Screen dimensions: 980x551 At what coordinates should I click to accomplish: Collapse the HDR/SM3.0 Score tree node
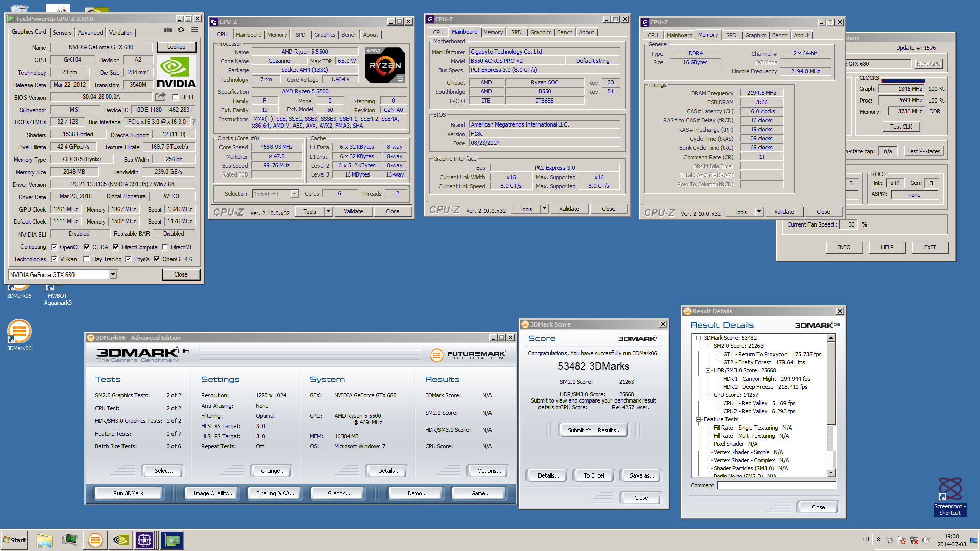(x=708, y=370)
